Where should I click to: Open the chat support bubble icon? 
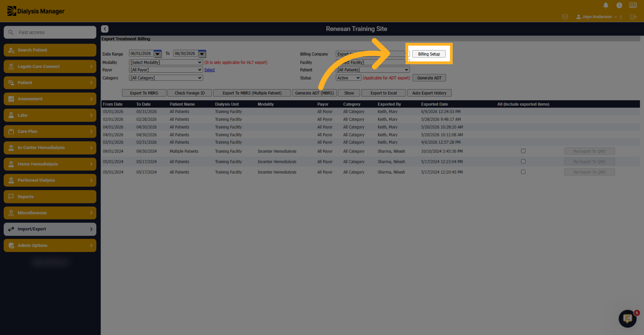(627, 319)
